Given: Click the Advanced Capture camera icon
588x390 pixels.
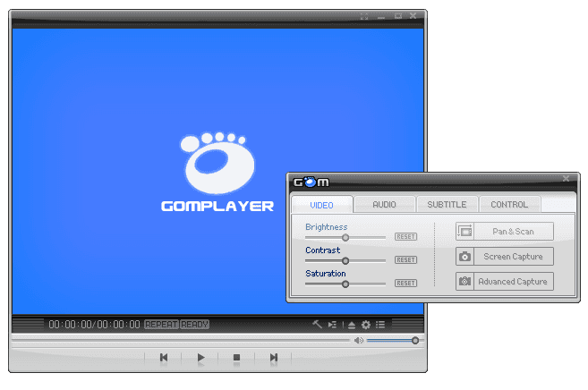Looking at the screenshot, I should (465, 282).
